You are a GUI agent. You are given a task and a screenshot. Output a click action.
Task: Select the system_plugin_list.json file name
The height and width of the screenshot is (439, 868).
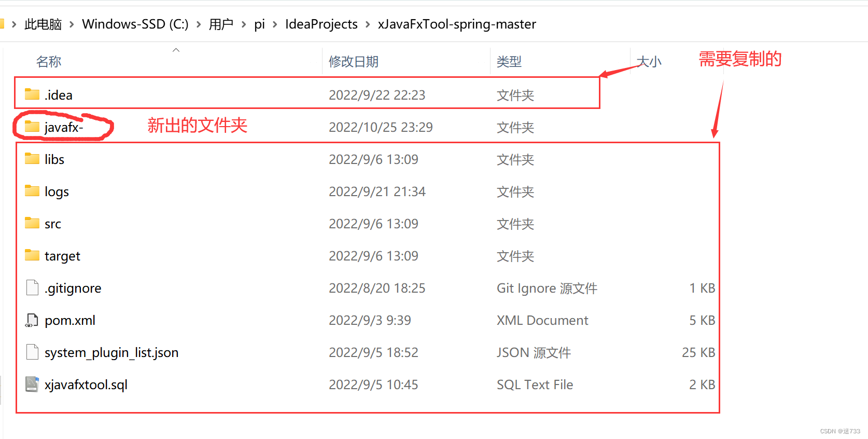pos(111,353)
